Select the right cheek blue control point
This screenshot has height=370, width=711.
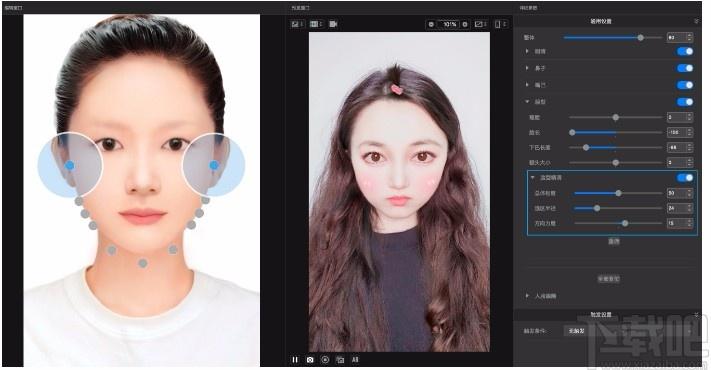click(x=214, y=166)
